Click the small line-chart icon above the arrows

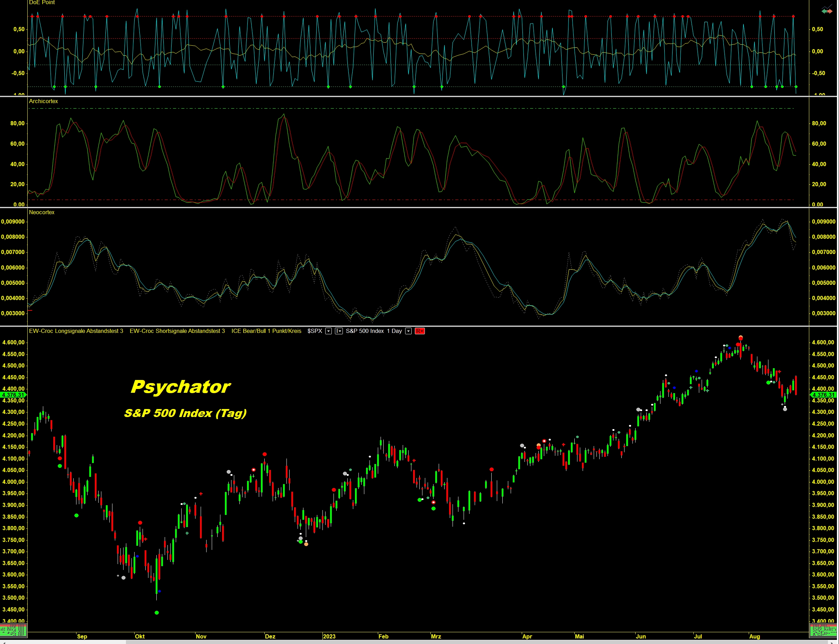pos(827,7)
